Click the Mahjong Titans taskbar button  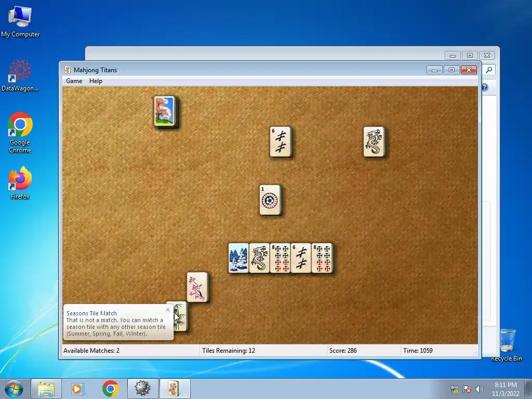point(175,389)
